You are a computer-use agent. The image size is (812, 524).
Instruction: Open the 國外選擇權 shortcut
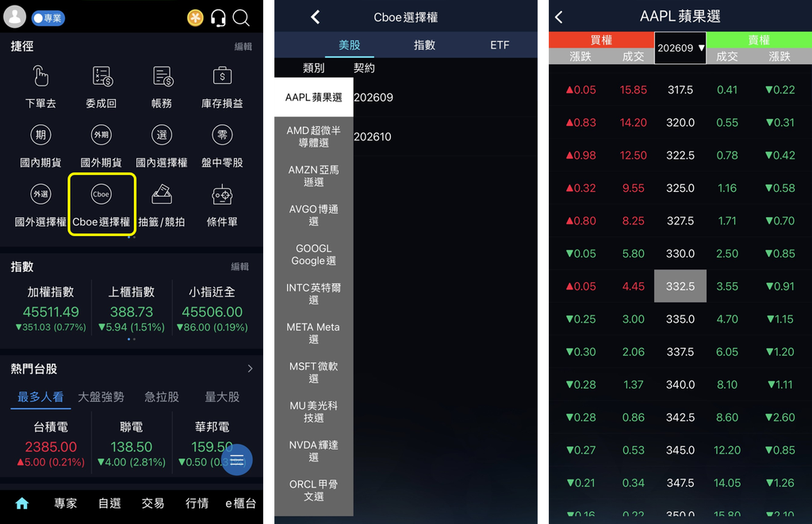click(40, 205)
